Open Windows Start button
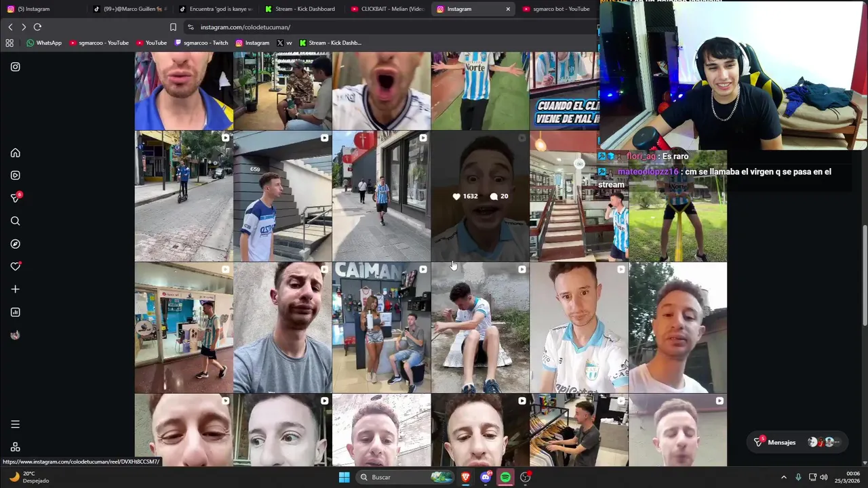 point(344,477)
